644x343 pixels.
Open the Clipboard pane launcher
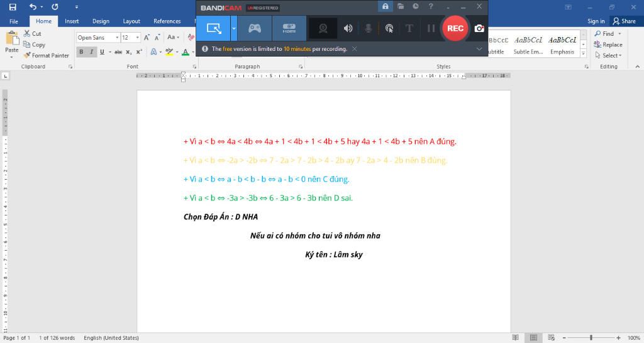(x=70, y=67)
